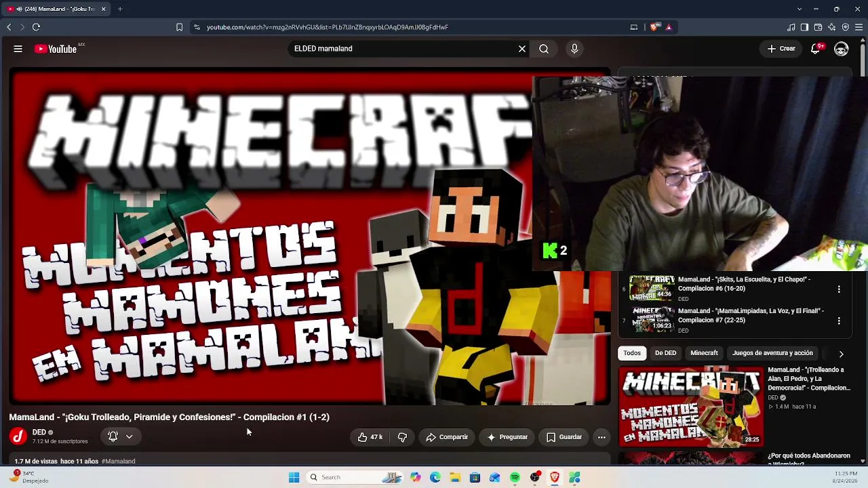Open a new browser tab
Viewport: 868px width, 488px height.
[120, 9]
